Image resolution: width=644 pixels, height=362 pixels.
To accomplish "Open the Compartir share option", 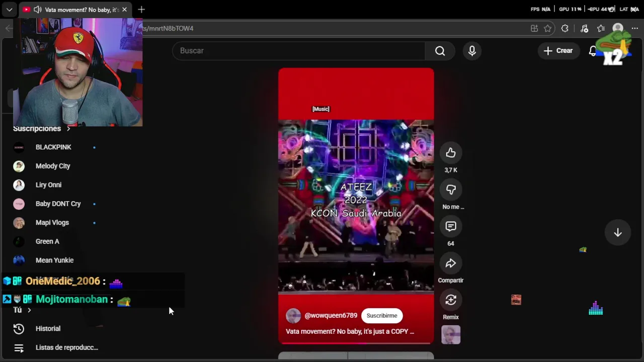I will (x=451, y=263).
